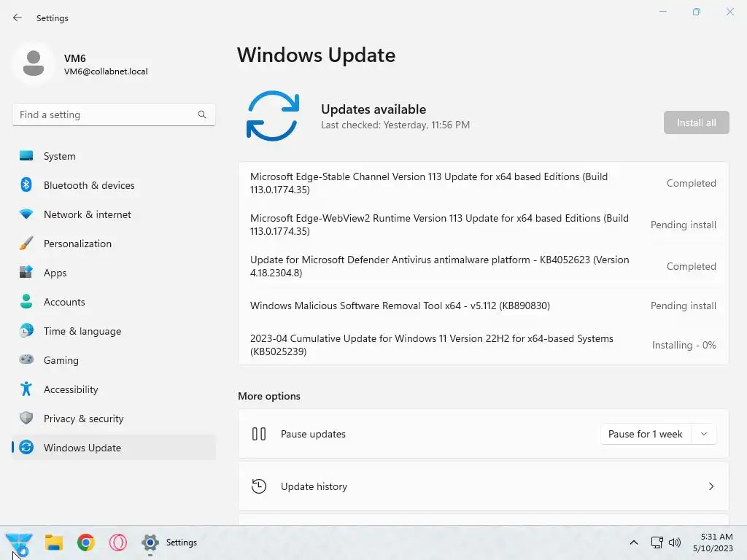
Task: Launch Google Chrome from the taskbar
Action: 86,542
